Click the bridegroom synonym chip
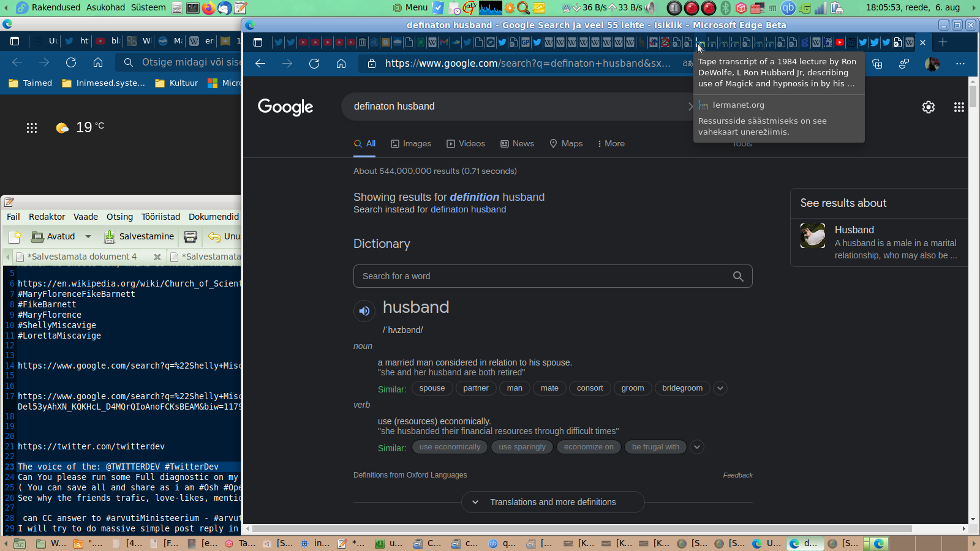Screen dimensions: 980x551 pyautogui.click(x=682, y=388)
